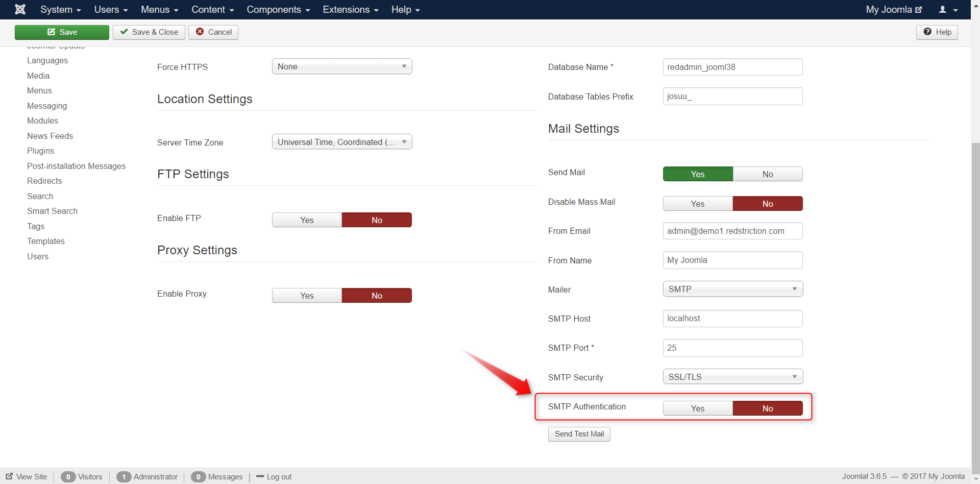The height and width of the screenshot is (484, 980).
Task: Set Send Mail to No
Action: 768,174
